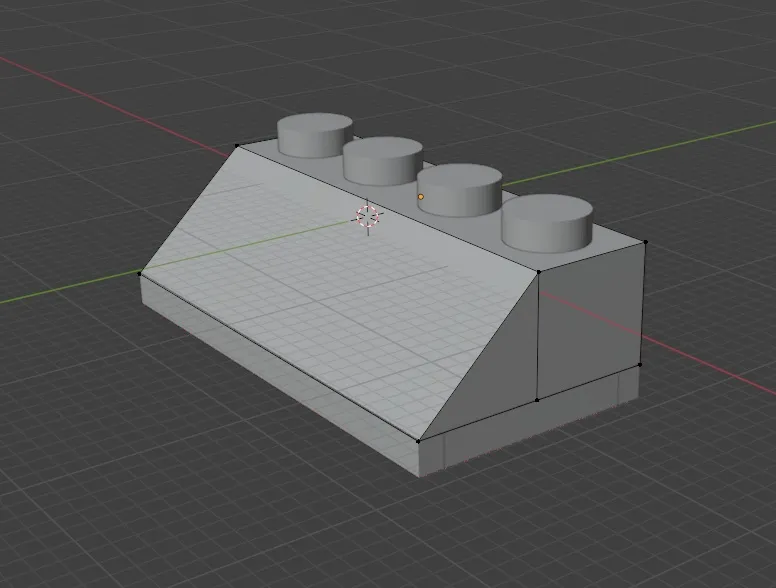Click the vertex at the slope's lower far corner
Image resolution: width=776 pixels, height=588 pixels.
140,273
